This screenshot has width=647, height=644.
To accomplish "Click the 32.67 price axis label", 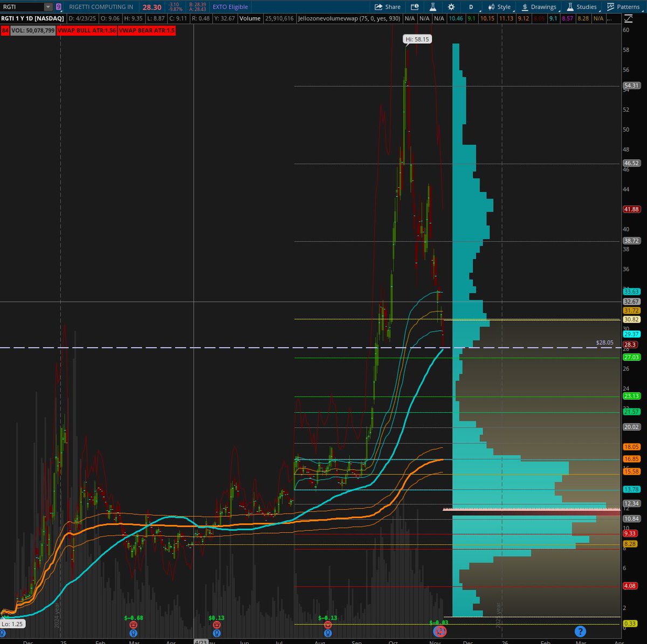I will [631, 302].
